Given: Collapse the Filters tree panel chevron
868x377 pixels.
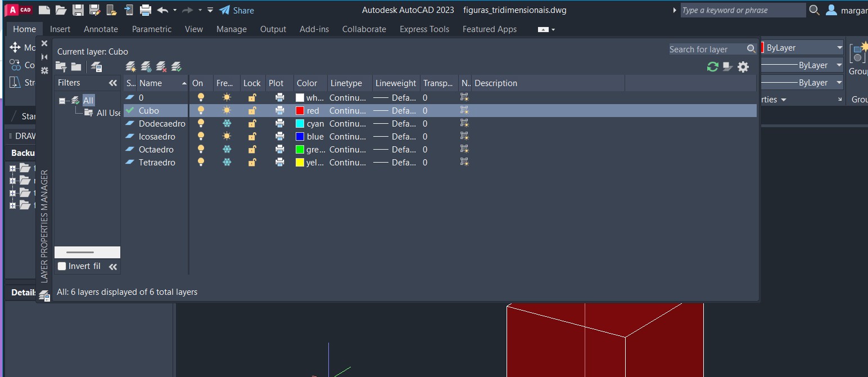Looking at the screenshot, I should pos(113,83).
